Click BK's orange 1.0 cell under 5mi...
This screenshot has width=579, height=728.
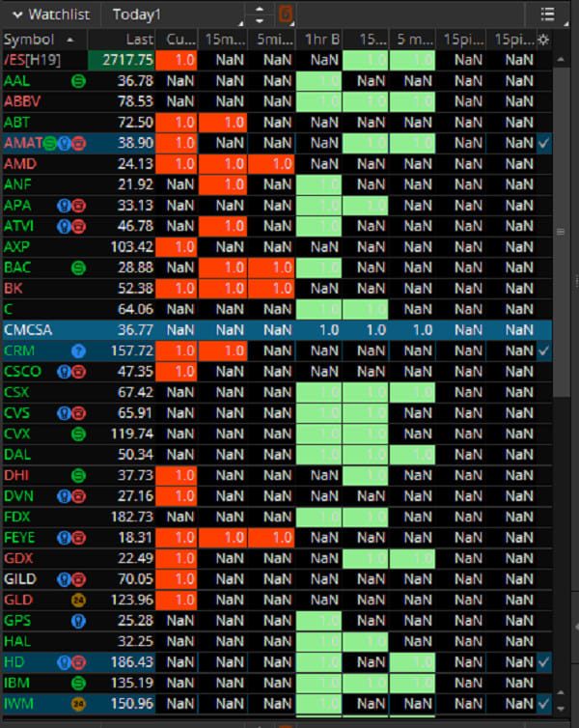pos(271,289)
